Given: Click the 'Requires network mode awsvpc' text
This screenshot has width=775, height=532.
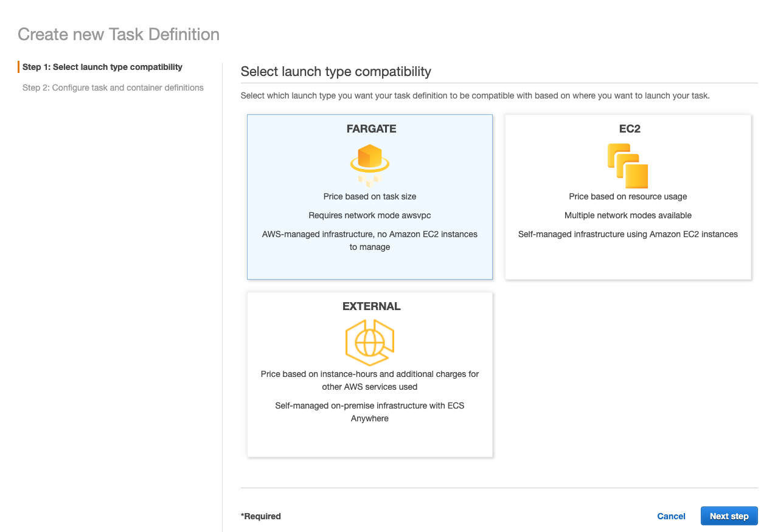Looking at the screenshot, I should coord(370,215).
